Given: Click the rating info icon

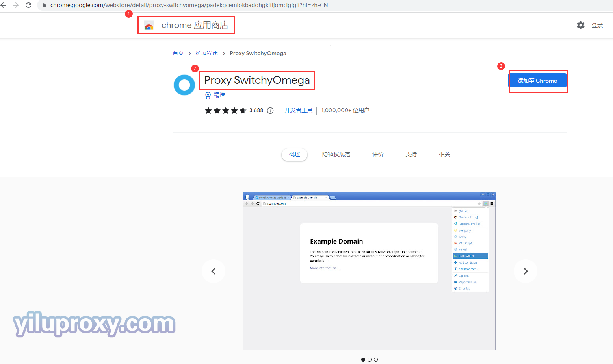Looking at the screenshot, I should [x=270, y=111].
